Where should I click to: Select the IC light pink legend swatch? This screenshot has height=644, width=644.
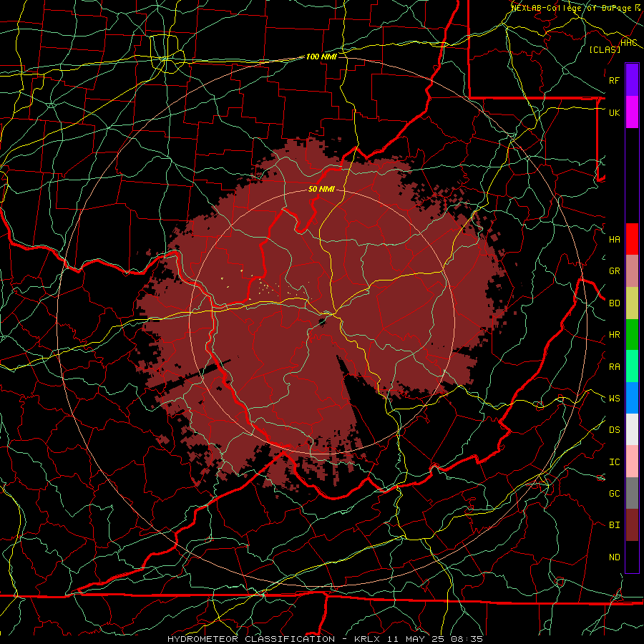[632, 462]
